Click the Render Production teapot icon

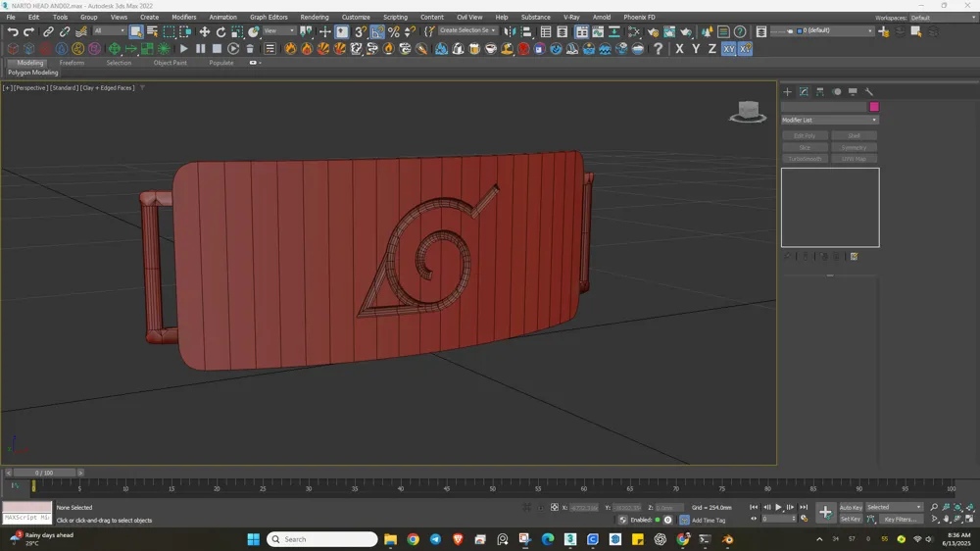tap(686, 31)
